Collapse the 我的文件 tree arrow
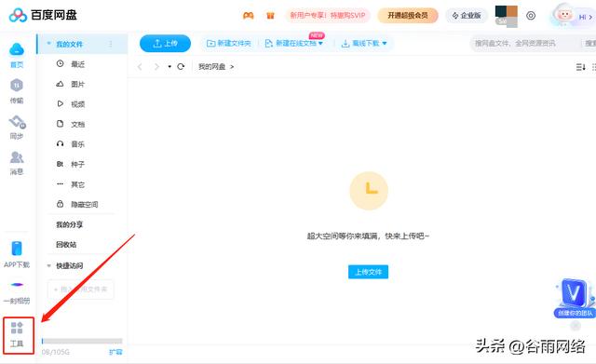Viewport: 596px width, 364px height. pos(48,44)
